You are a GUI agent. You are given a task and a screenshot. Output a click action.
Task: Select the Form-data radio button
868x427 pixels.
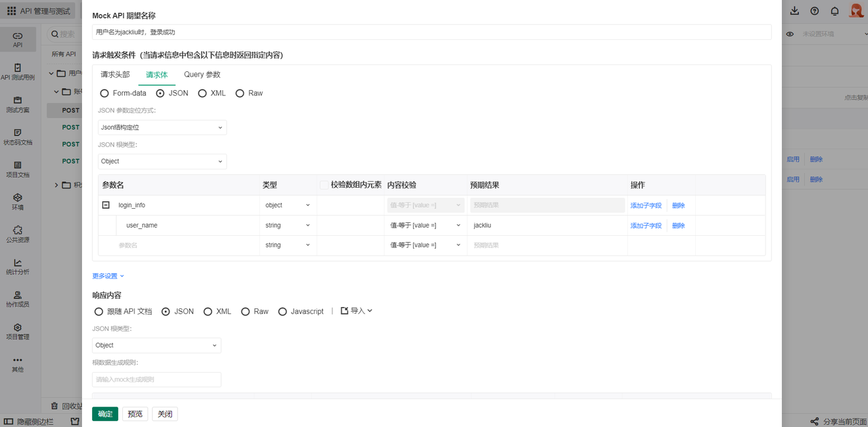[x=104, y=93]
